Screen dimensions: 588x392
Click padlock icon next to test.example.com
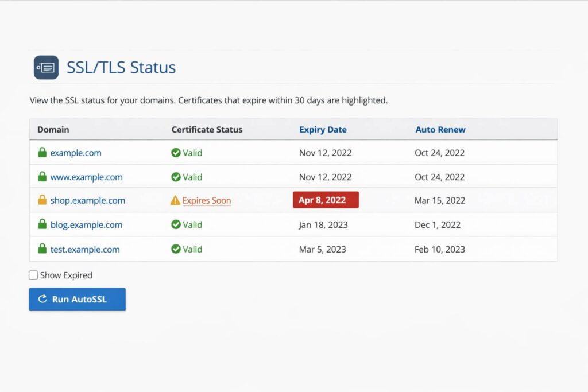[x=42, y=249]
